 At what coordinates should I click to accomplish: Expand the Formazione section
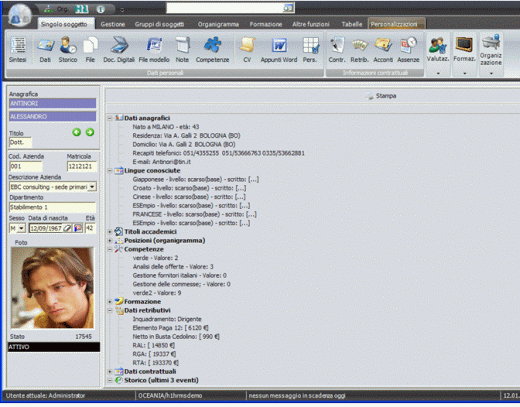[x=110, y=301]
